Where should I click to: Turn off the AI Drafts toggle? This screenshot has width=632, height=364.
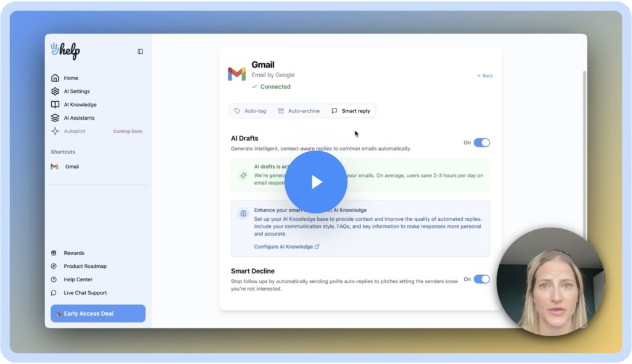pos(481,143)
